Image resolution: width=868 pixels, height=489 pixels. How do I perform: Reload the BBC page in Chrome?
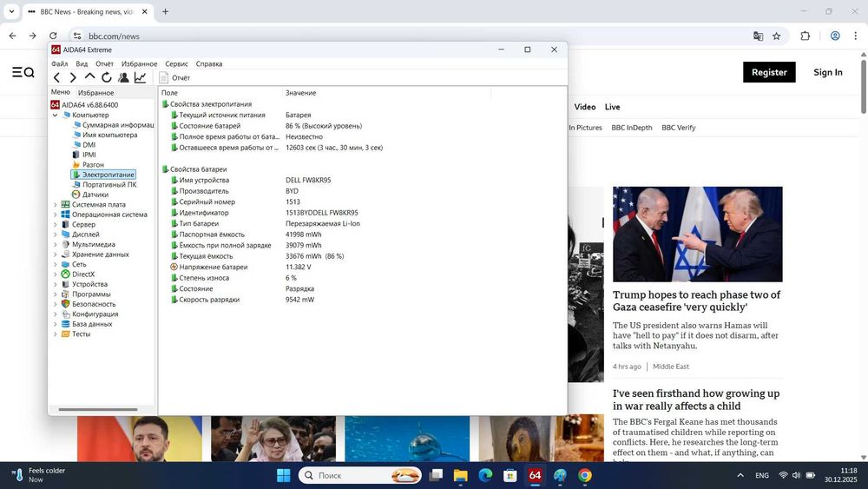(x=53, y=36)
